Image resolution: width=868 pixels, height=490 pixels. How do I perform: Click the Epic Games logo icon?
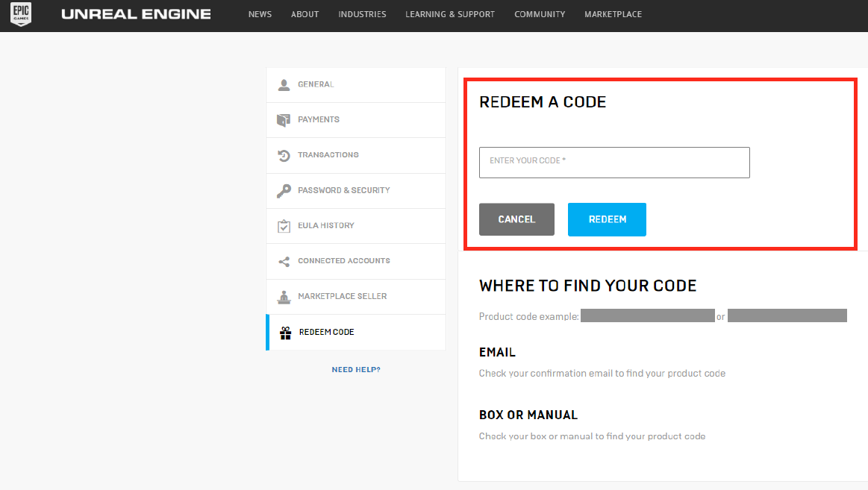pyautogui.click(x=21, y=14)
